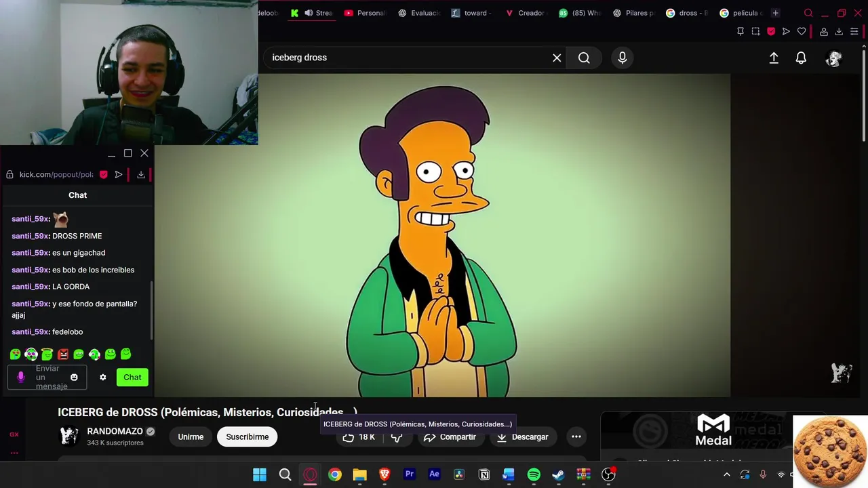Click the Compartir share button
The image size is (868, 488).
450,437
